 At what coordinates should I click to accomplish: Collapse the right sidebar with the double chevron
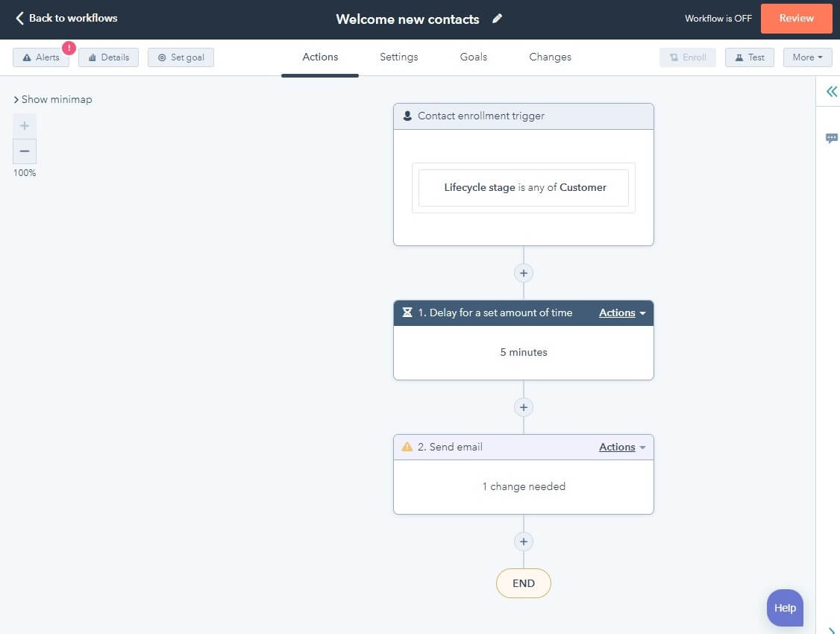pyautogui.click(x=831, y=91)
